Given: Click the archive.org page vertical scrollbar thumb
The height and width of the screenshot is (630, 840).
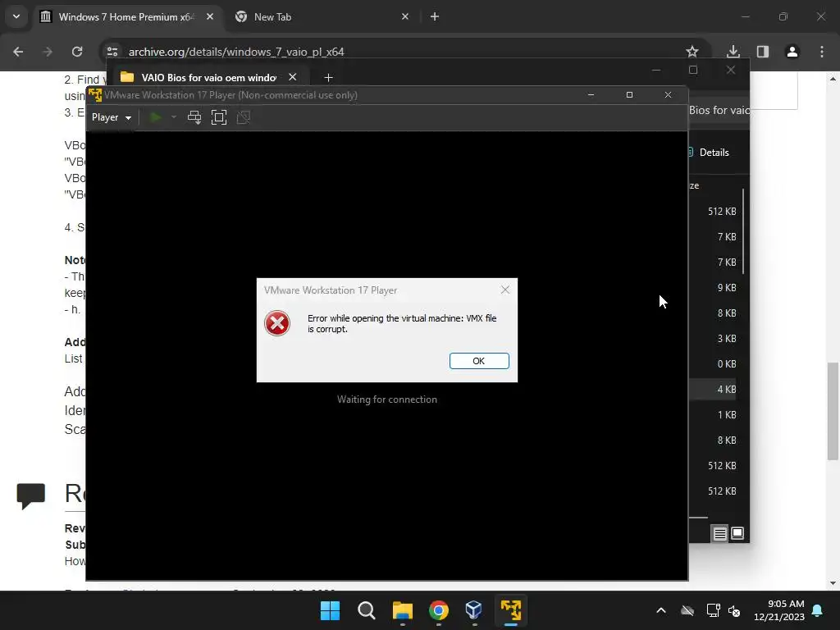Looking at the screenshot, I should click(x=833, y=412).
